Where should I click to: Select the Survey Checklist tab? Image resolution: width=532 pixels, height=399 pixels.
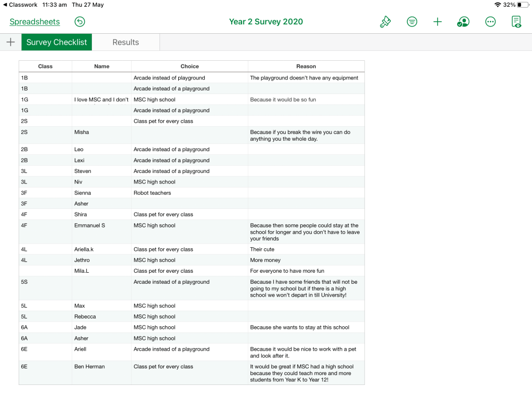tap(57, 42)
